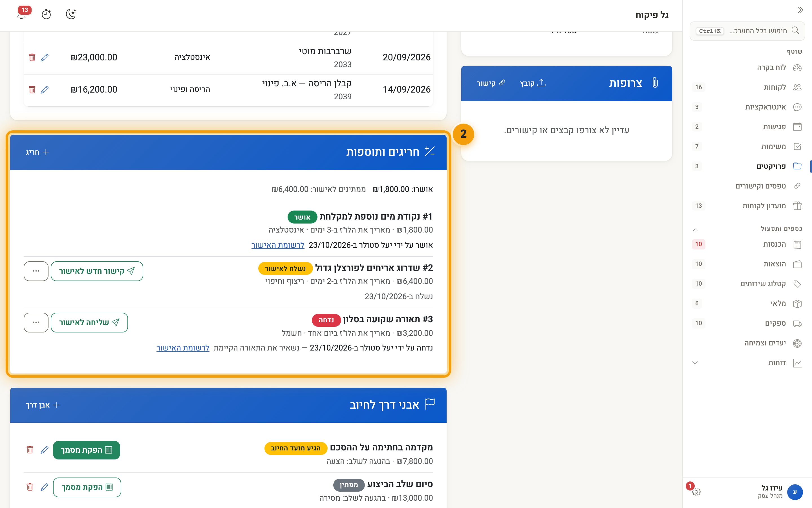Click שליחה לאישור button for item #3
This screenshot has height=508, width=812.
[89, 323]
